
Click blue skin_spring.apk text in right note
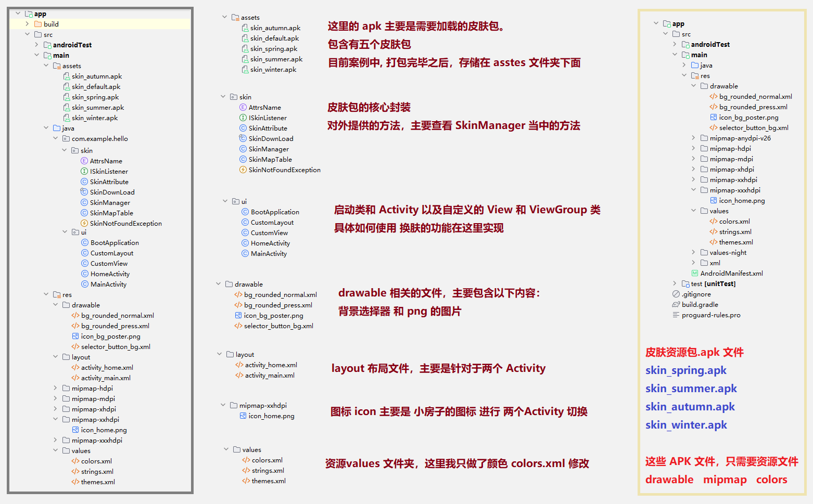pos(686,370)
